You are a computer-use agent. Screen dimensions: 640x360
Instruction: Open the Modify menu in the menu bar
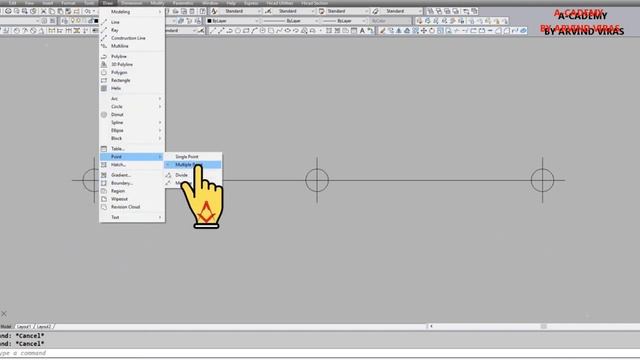157,3
